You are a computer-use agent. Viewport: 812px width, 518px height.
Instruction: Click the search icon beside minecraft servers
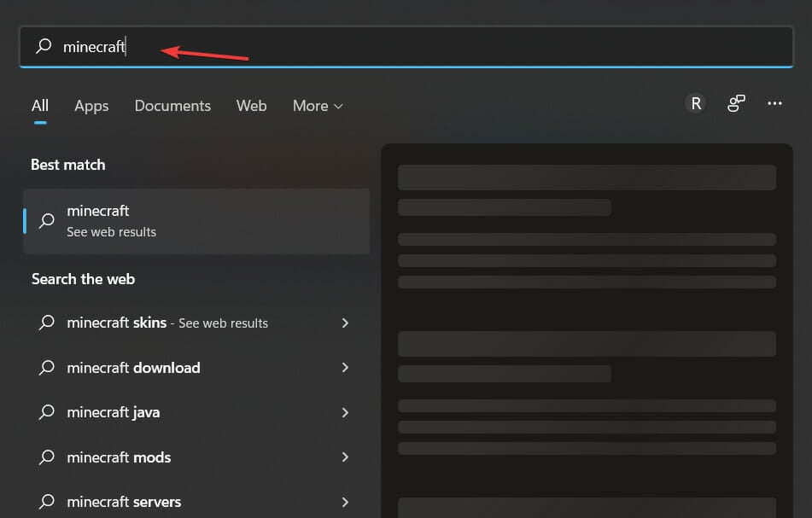(47, 502)
